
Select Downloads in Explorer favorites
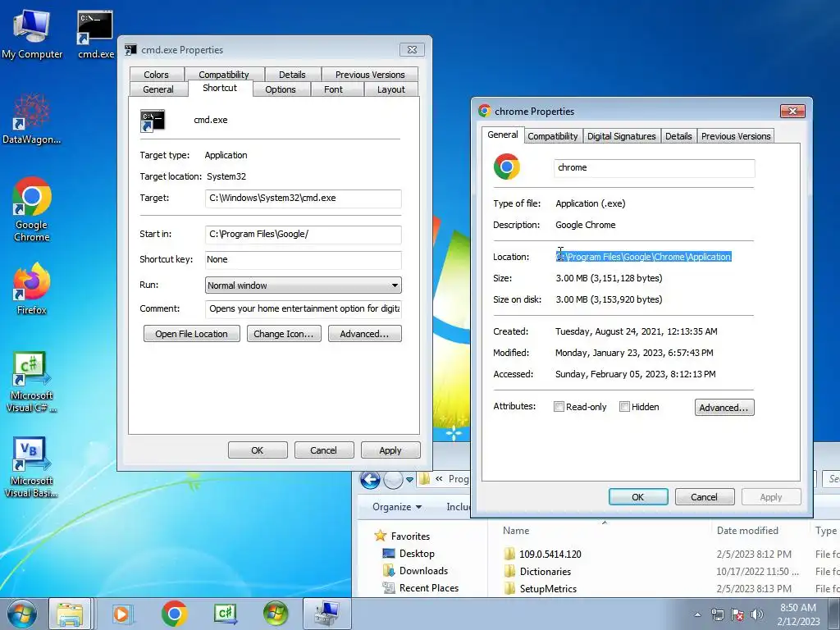point(423,571)
